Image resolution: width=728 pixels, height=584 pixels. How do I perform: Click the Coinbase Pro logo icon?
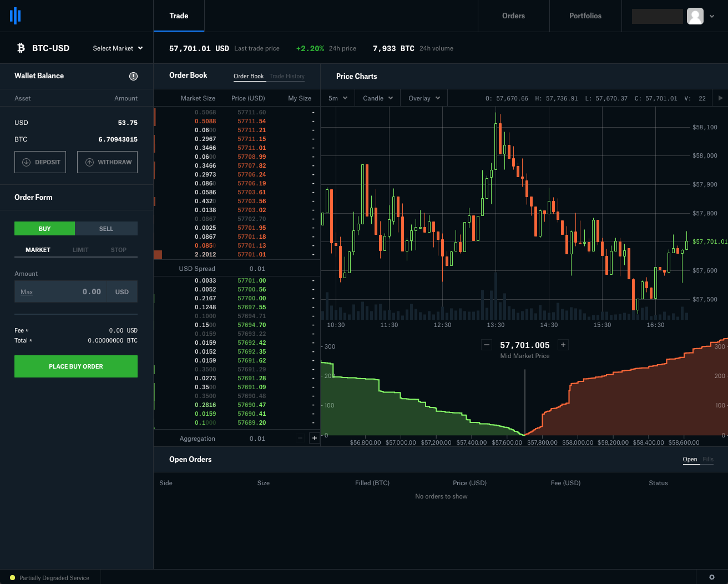(16, 16)
